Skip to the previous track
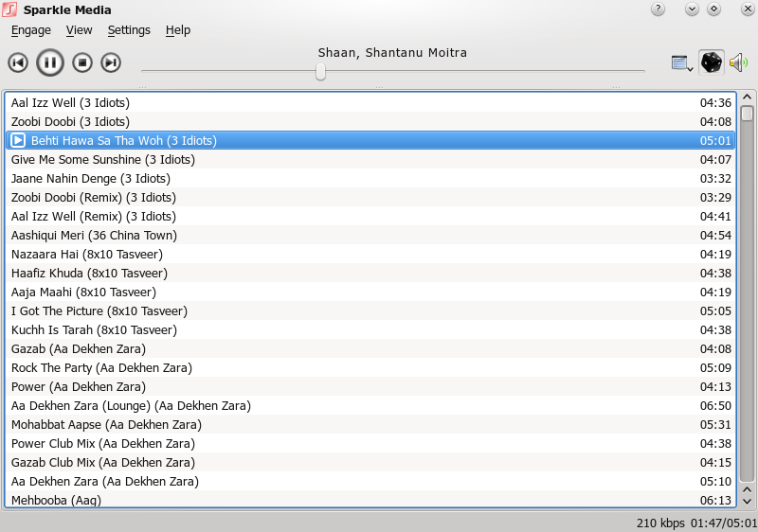The height and width of the screenshot is (532, 758). pyautogui.click(x=18, y=62)
